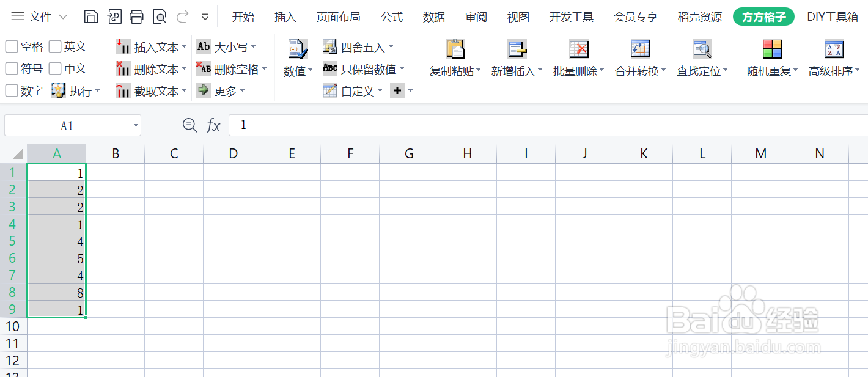This screenshot has width=868, height=377.
Task: Enable the 空格 checkbox
Action: click(x=12, y=46)
